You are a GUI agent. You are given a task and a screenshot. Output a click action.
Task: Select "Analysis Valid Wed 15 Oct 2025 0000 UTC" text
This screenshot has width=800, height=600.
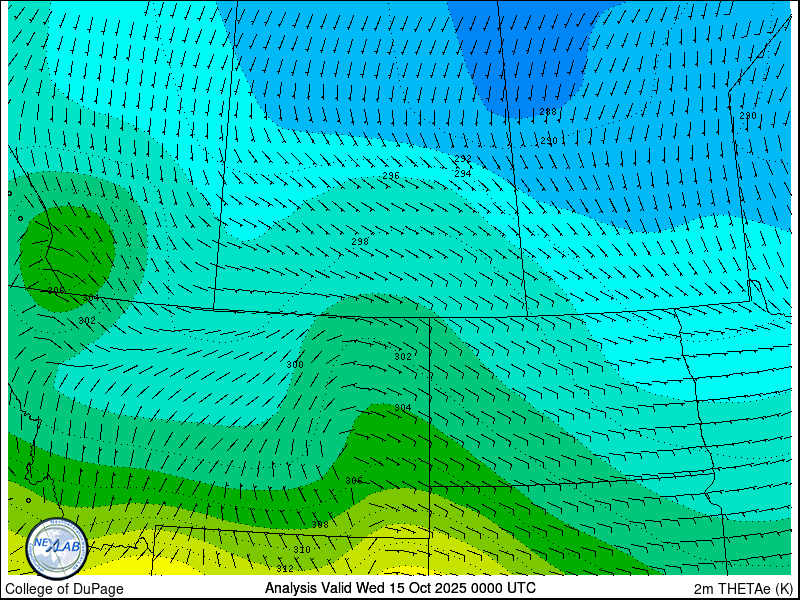[x=400, y=588]
